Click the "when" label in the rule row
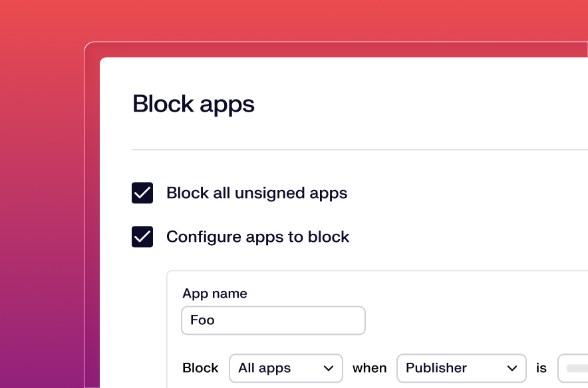The image size is (588, 388). pos(369,368)
